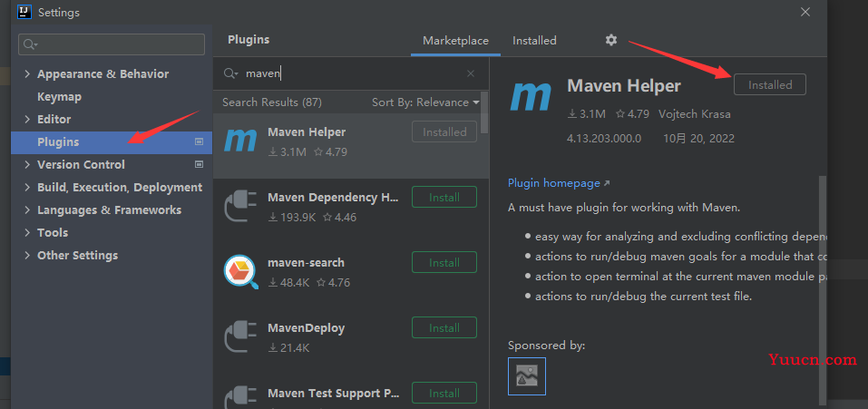Select the Maven Test Support P... title

coord(332,393)
